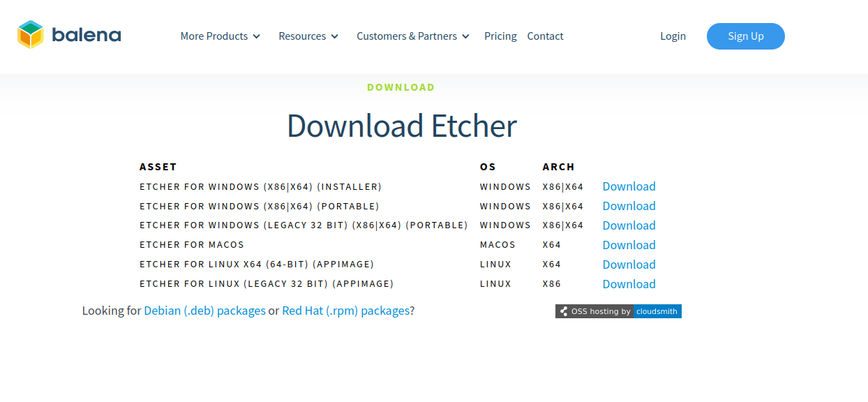Click the cloudsmith label in hosting badge

click(657, 311)
